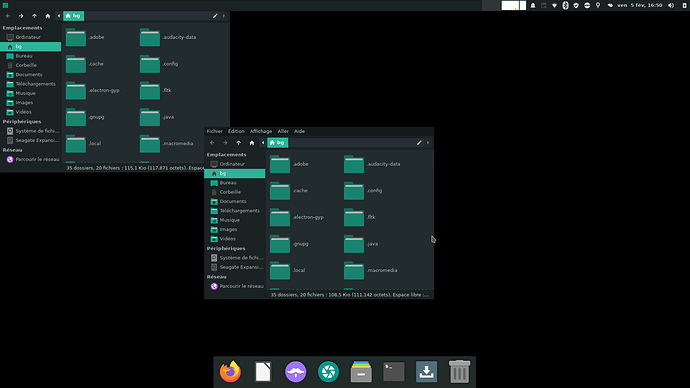Open purple mustache app in dock
Image resolution: width=690 pixels, height=388 pixels.
coord(295,372)
